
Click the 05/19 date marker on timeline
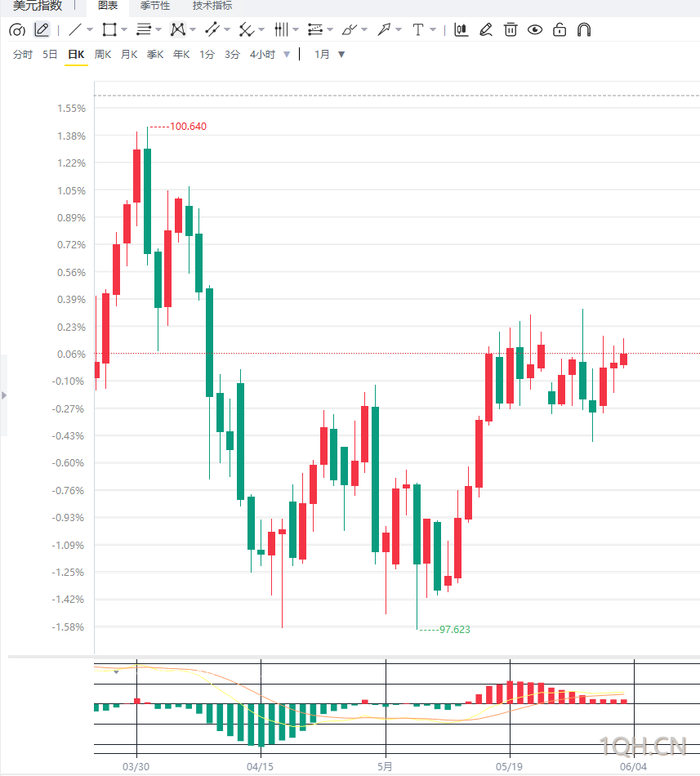[x=509, y=766]
